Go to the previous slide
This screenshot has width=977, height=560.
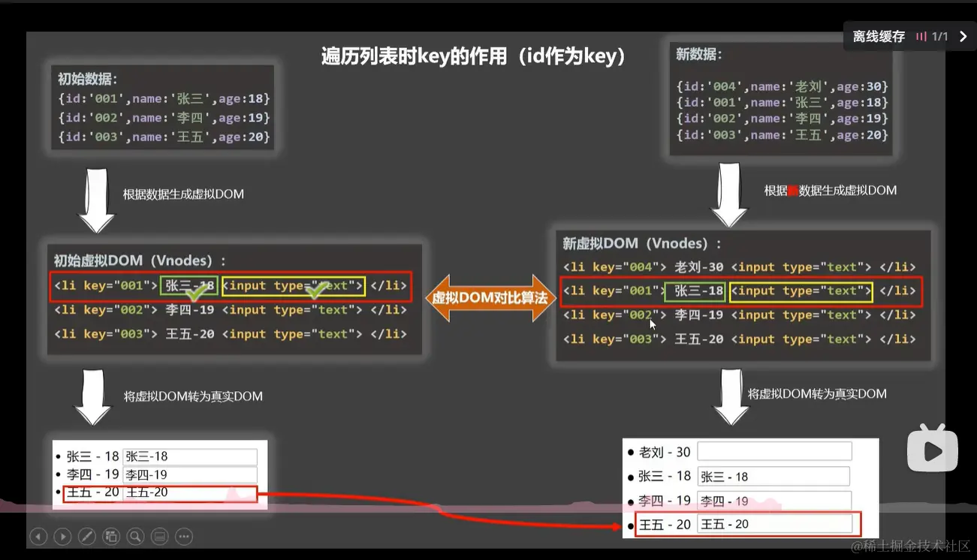[x=38, y=536]
